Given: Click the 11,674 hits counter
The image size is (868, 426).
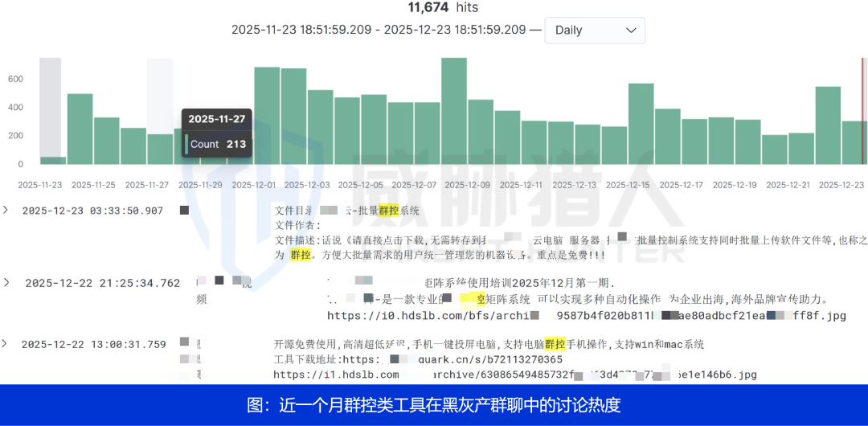Looking at the screenshot, I should [x=443, y=8].
